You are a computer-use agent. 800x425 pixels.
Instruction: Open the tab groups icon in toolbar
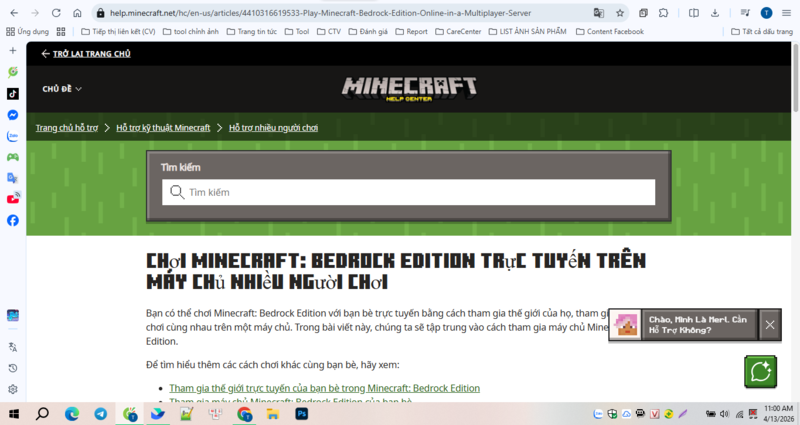(x=643, y=13)
